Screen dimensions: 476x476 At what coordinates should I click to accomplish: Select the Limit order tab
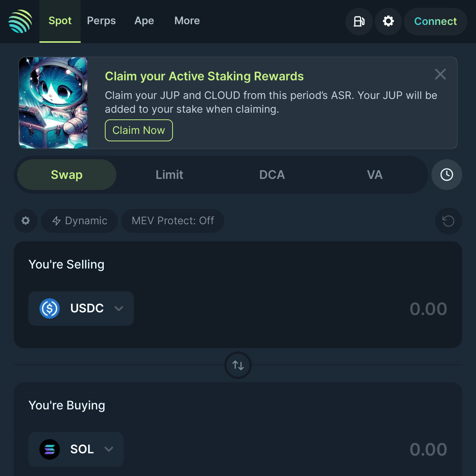coord(169,175)
